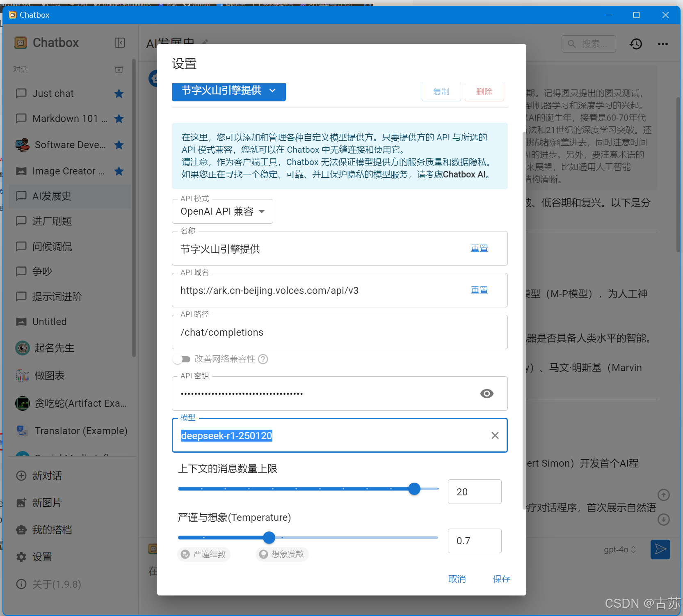The width and height of the screenshot is (683, 616).
Task: Click the Chatbox logo in sidebar
Action: pyautogui.click(x=21, y=43)
